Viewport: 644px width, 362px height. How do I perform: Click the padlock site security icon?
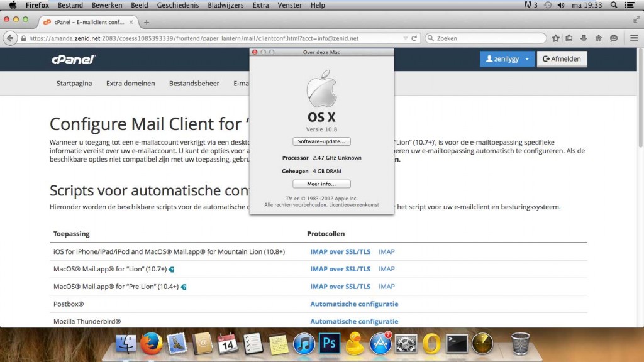23,38
